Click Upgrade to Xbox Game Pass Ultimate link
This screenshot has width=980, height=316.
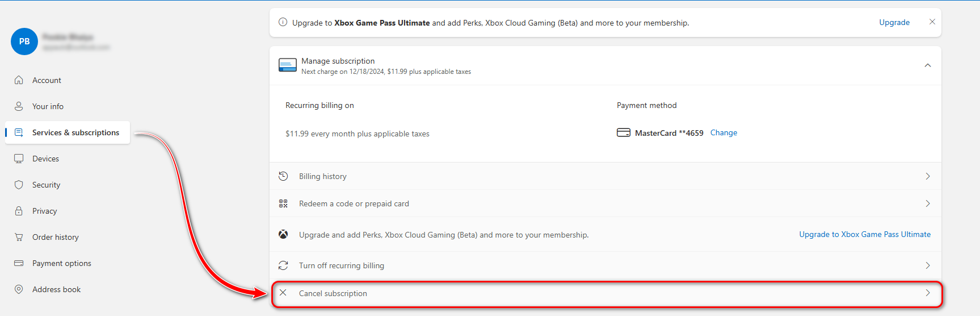[865, 234]
